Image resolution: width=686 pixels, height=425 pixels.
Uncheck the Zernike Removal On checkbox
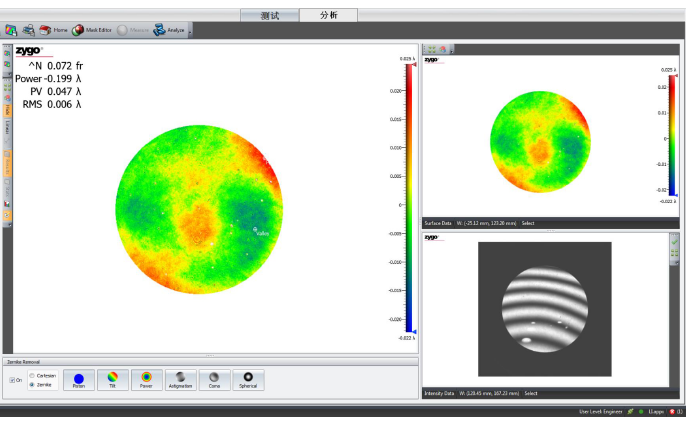point(13,380)
